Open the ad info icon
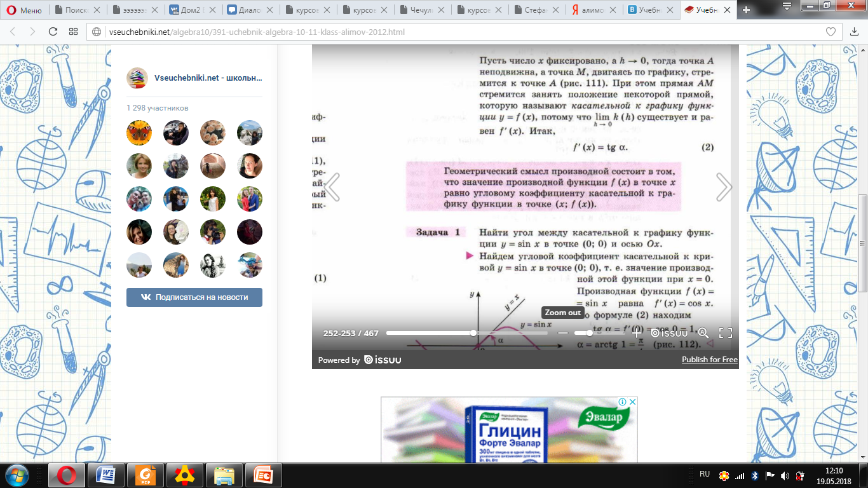The height and width of the screenshot is (488, 868). 623,402
